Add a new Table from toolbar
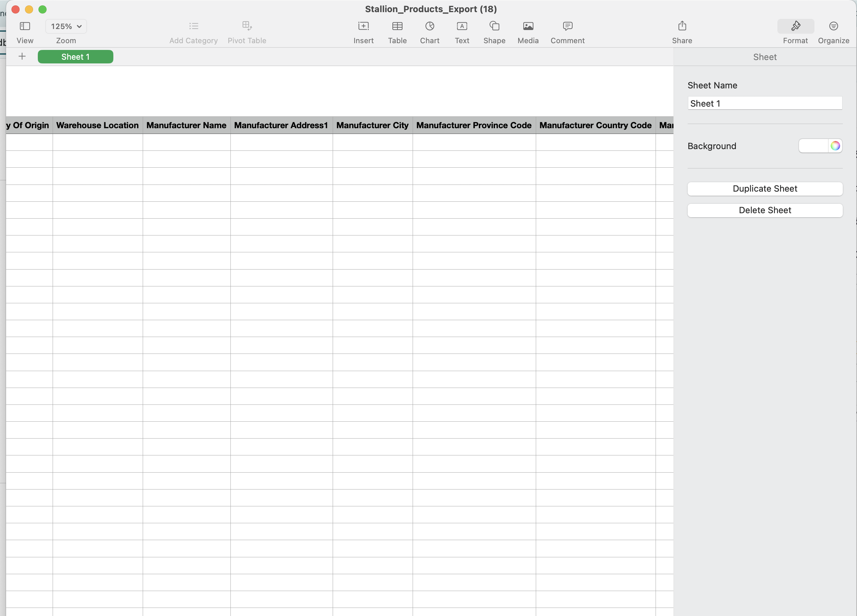This screenshot has height=616, width=857. click(397, 26)
